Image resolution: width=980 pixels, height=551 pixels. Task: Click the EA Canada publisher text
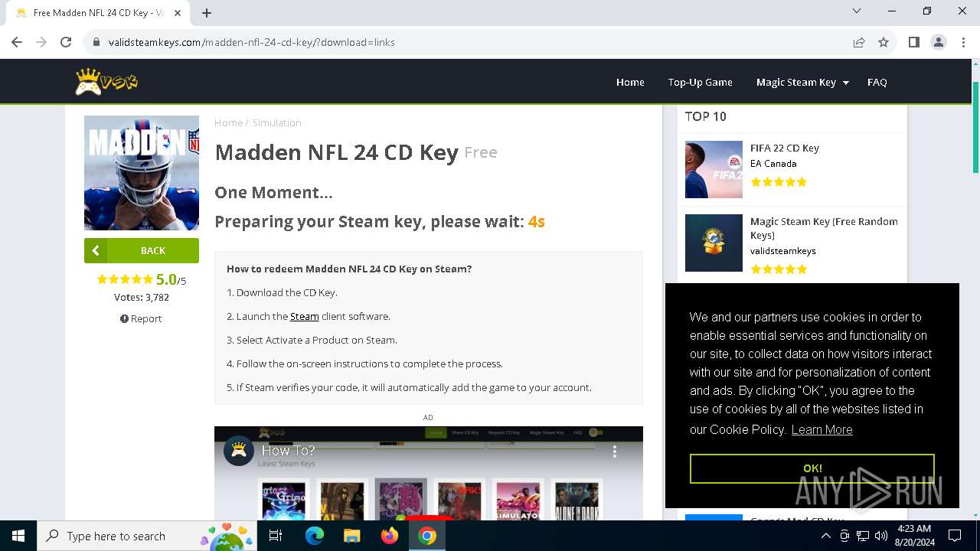tap(773, 164)
